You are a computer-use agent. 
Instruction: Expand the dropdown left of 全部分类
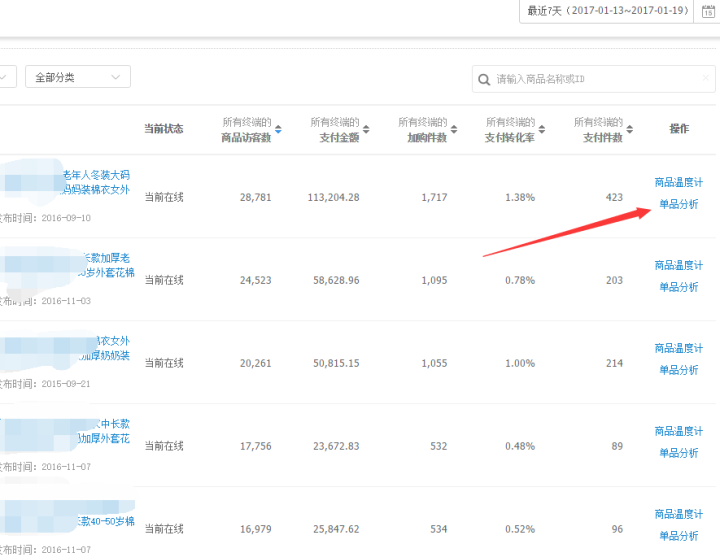(6, 77)
